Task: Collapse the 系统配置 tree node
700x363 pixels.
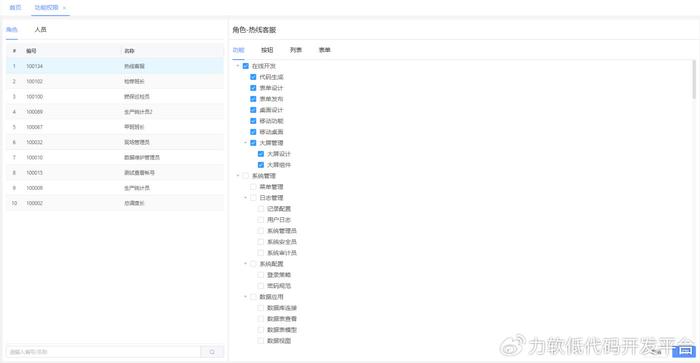Action: pyautogui.click(x=246, y=264)
